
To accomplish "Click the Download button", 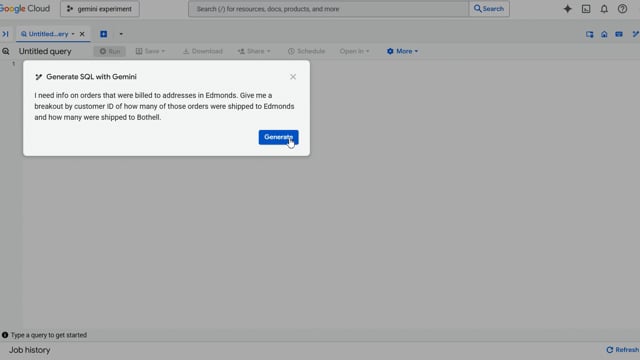I will point(203,51).
